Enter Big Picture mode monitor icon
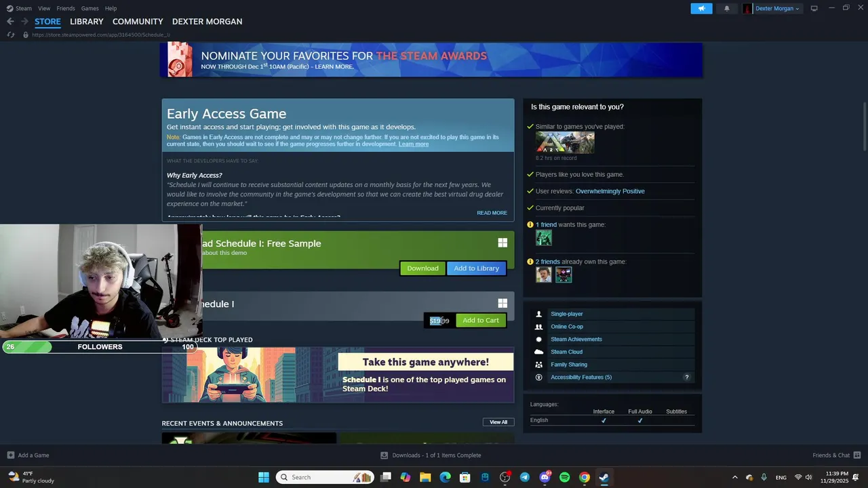The width and height of the screenshot is (868, 488). pyautogui.click(x=814, y=8)
